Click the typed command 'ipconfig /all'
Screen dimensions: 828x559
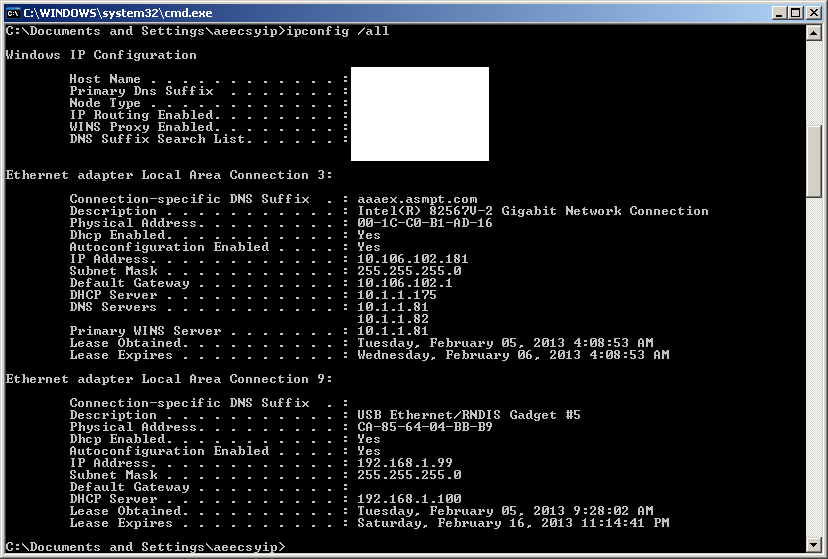coord(338,31)
